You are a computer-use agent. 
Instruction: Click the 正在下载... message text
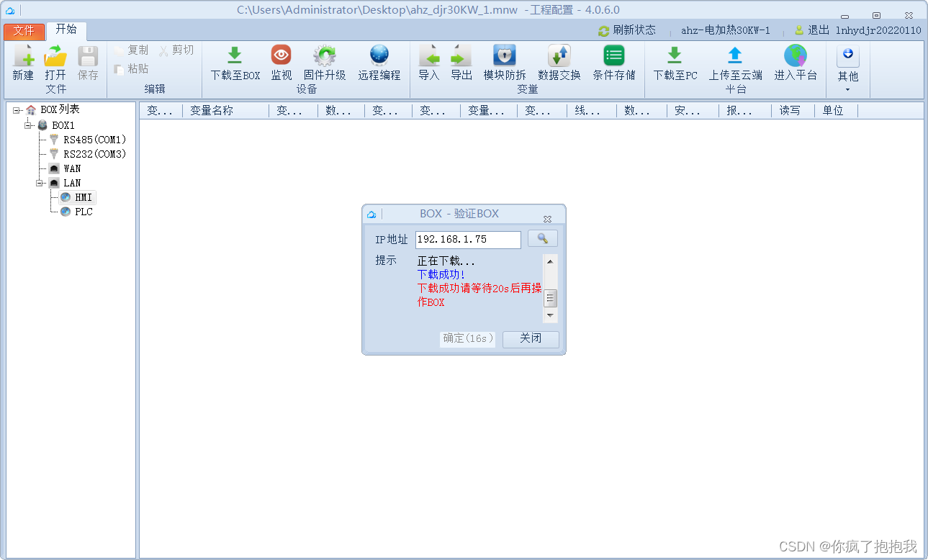[x=446, y=261]
